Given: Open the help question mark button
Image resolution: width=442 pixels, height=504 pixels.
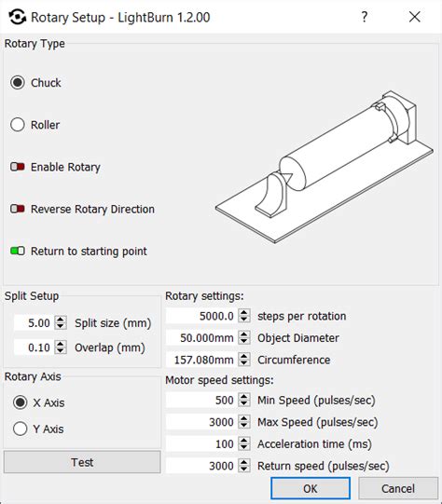Looking at the screenshot, I should point(365,17).
